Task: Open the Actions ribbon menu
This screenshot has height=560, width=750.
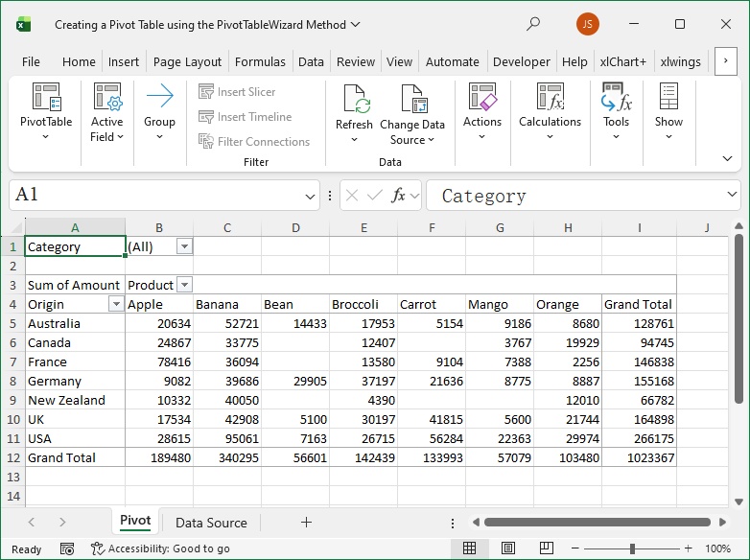Action: tap(482, 111)
